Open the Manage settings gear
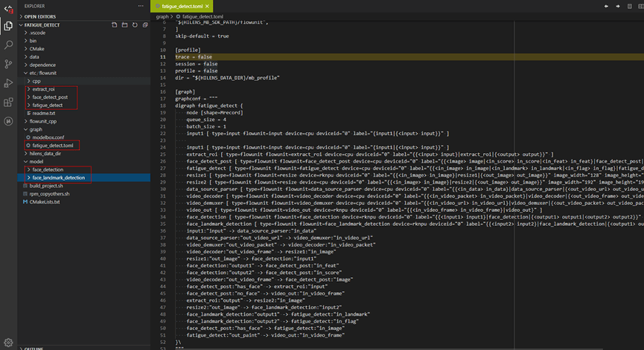644x350 pixels. click(x=8, y=342)
